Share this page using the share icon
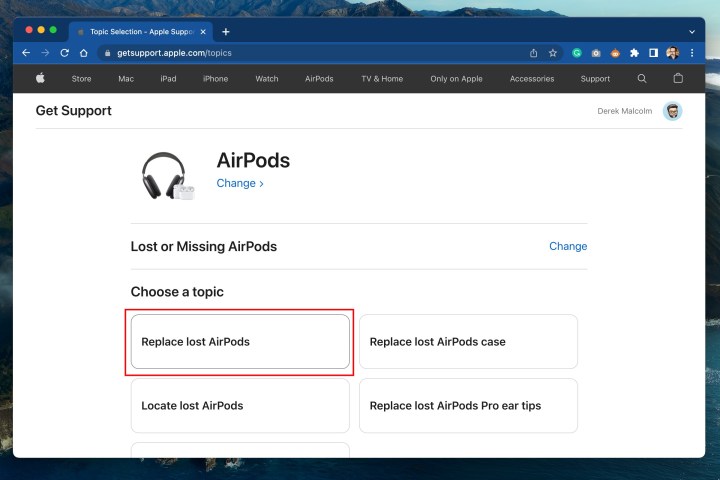Viewport: 720px width, 480px height. [x=533, y=53]
